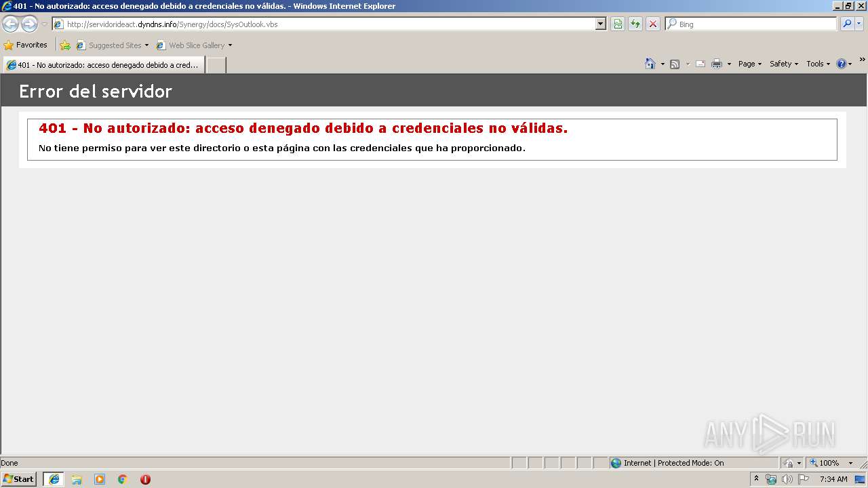Click the Stop loading red X icon
The width and height of the screenshot is (868, 488).
point(653,24)
